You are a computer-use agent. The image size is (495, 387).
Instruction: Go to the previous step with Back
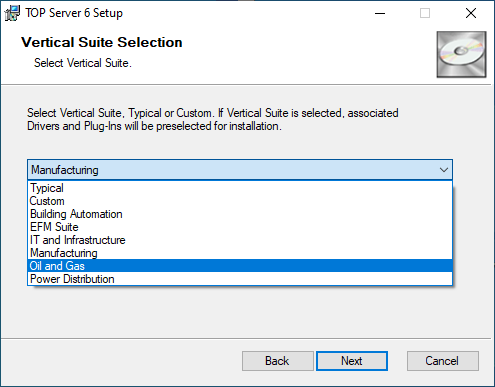point(278,361)
